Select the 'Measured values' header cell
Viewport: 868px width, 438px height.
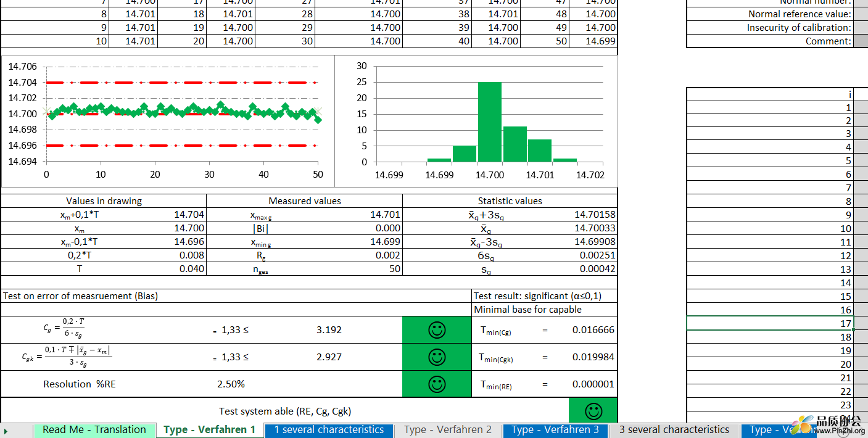305,201
